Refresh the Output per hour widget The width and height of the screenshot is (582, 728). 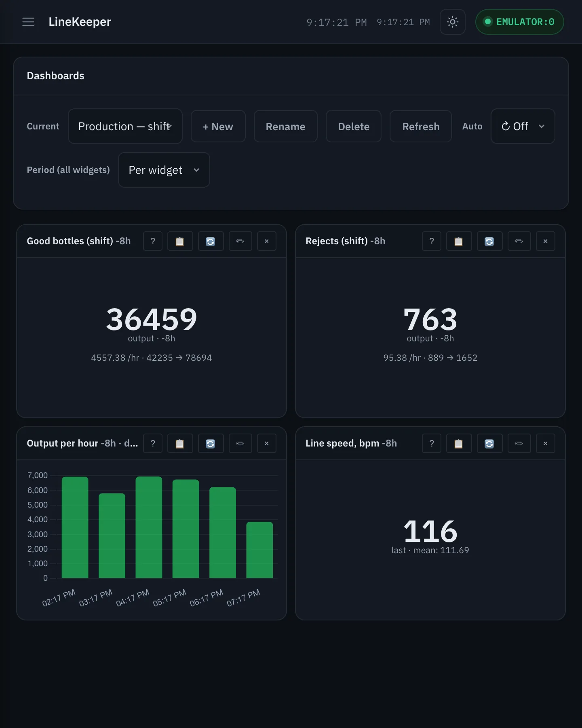pyautogui.click(x=211, y=443)
